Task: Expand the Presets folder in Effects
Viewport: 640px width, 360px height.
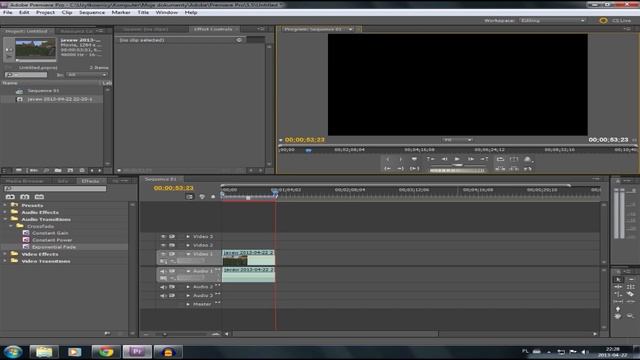Action: click(5, 205)
